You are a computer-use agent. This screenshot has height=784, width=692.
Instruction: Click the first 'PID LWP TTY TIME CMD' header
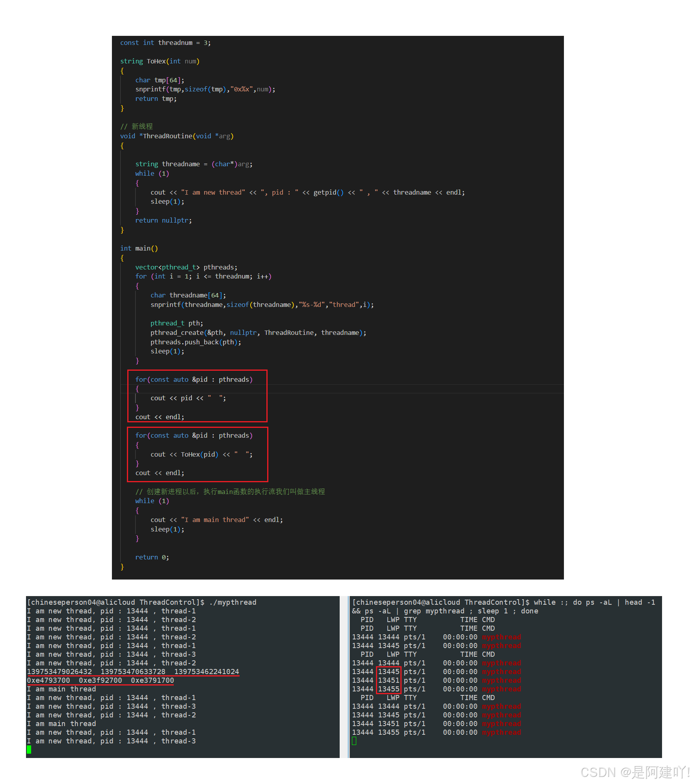(428, 619)
